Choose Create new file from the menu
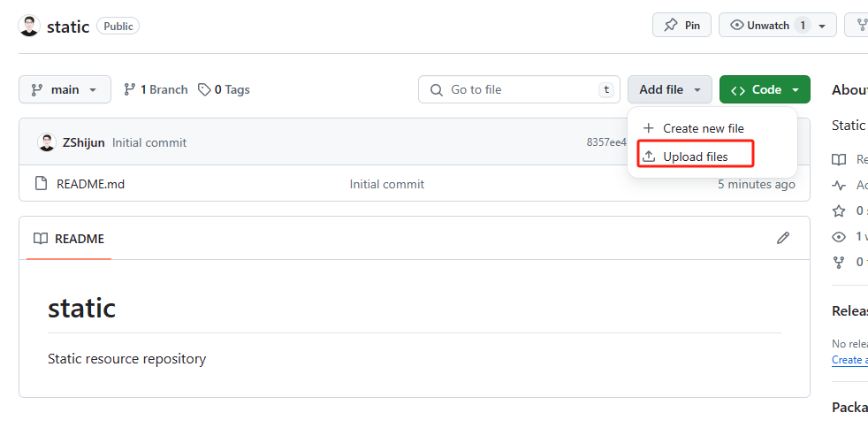This screenshot has width=868, height=428. pos(712,128)
